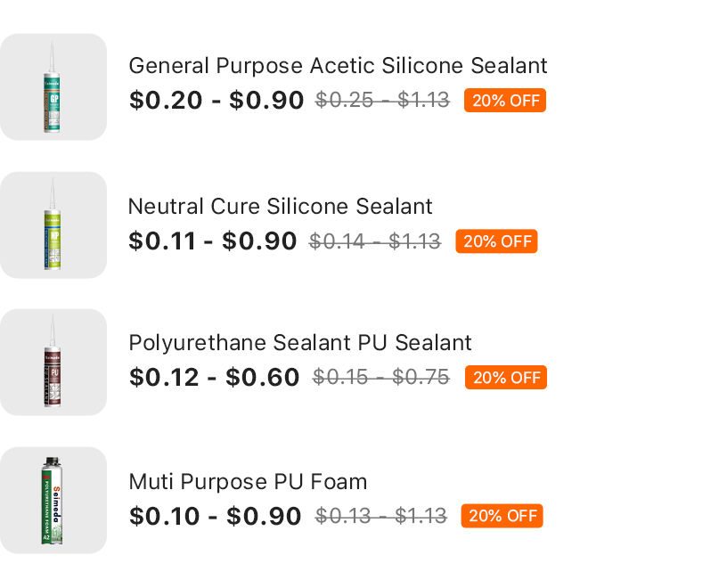
Task: Click the $0.11 - $0.90 price
Action: pyautogui.click(x=212, y=241)
